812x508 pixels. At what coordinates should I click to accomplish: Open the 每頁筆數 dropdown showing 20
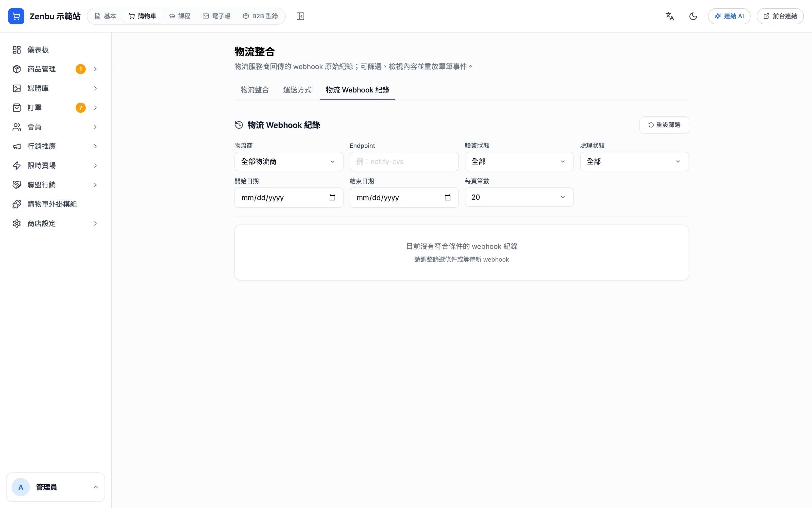click(x=519, y=197)
